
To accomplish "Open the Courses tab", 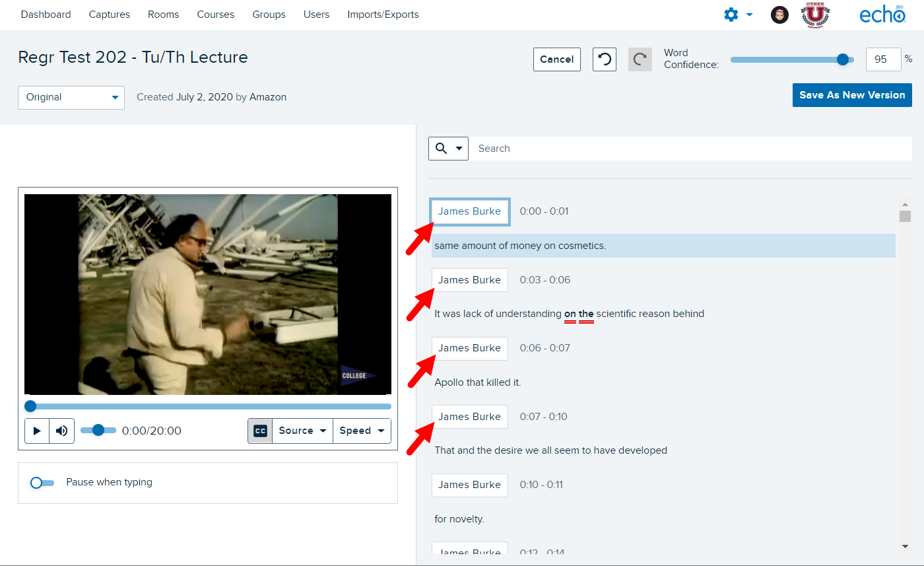I will pyautogui.click(x=216, y=15).
